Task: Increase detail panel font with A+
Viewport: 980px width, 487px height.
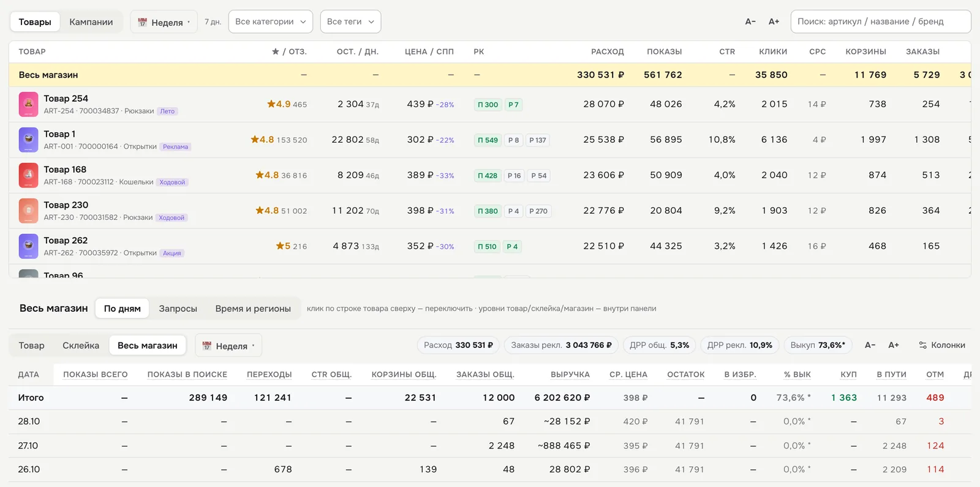Action: click(x=894, y=345)
